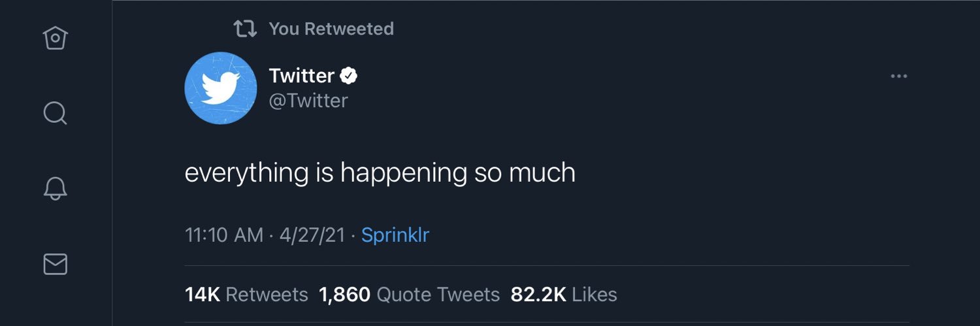Open the Search magnifier icon
The image size is (980, 326).
click(56, 114)
